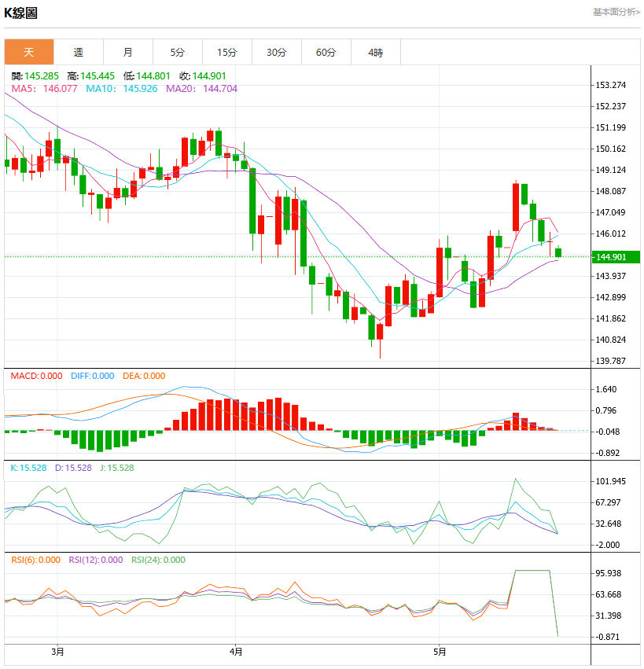
Task: Click the 139.787 price axis label
Action: [610, 361]
